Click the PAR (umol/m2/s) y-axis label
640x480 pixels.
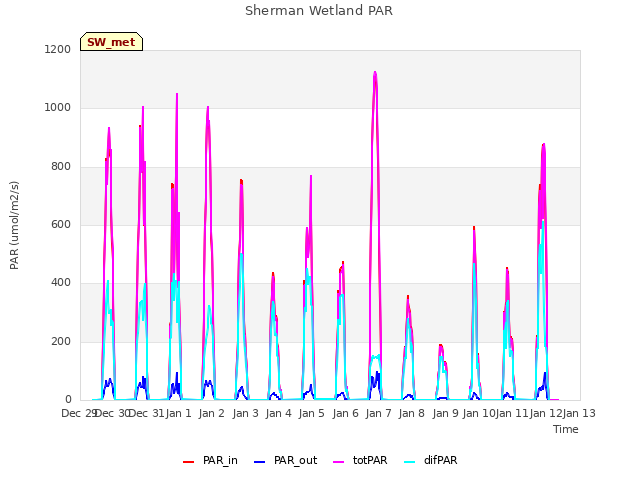tap(14, 225)
